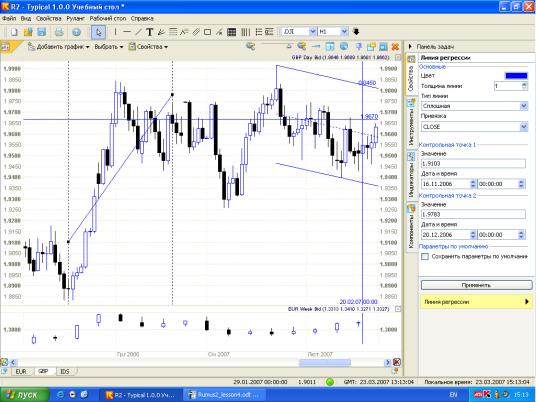Click the red X icon near scrollbar
This screenshot has height=402, width=536.
pyautogui.click(x=397, y=362)
